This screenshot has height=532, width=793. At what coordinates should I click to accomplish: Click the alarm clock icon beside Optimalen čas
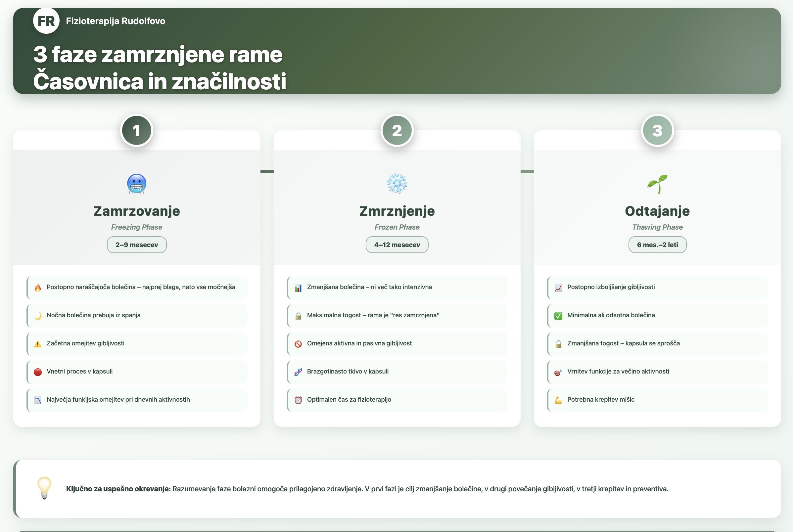[298, 400]
